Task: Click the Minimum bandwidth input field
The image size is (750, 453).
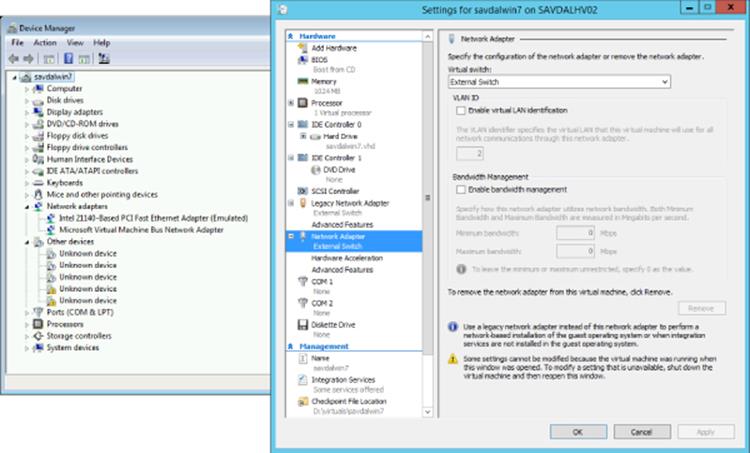Action: click(x=575, y=233)
